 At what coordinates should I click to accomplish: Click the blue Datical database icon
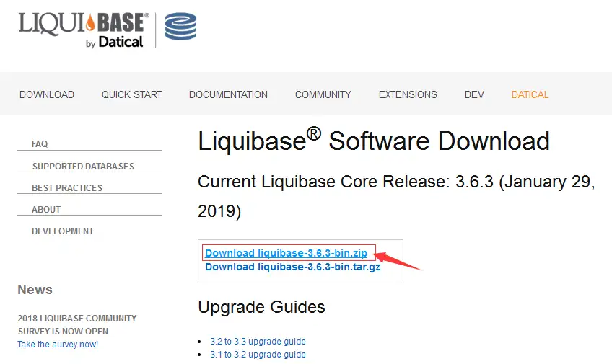click(x=180, y=27)
